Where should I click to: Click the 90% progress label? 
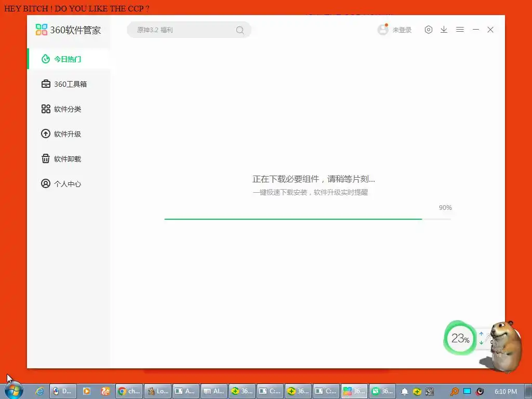445,208
